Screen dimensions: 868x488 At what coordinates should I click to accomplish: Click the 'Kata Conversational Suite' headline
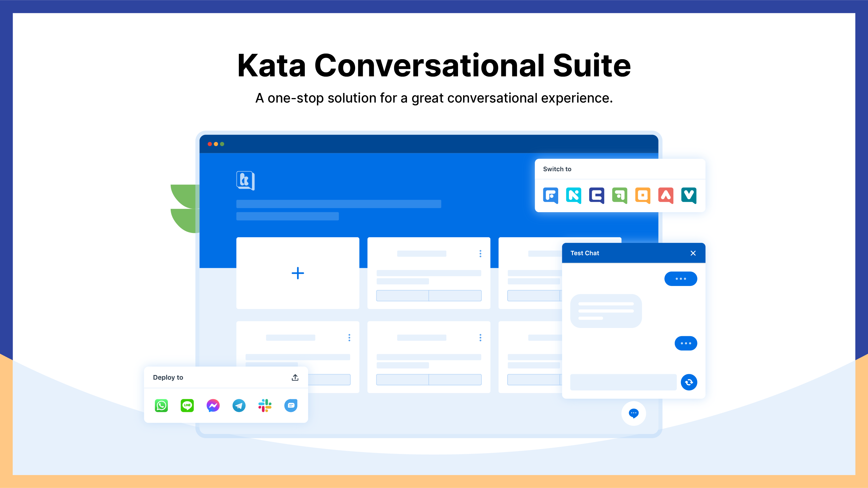pyautogui.click(x=434, y=65)
